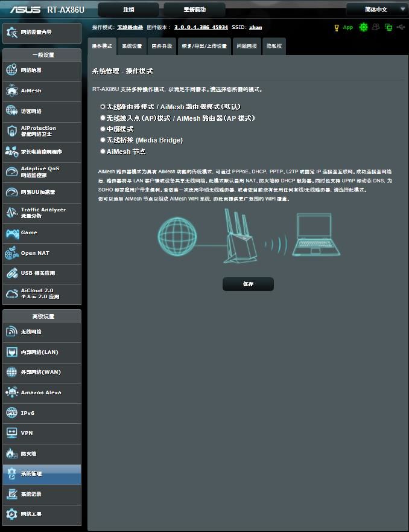The image size is (409, 532).
Task: Open the language dropdown 简体中文
Action: click(x=377, y=10)
